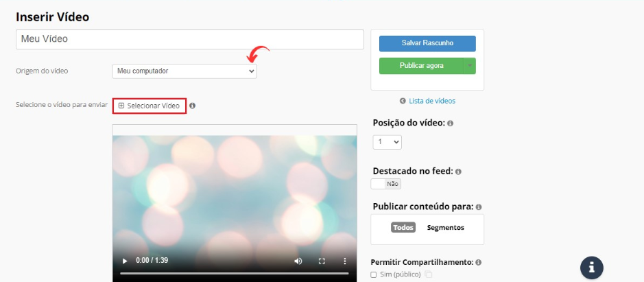Check the 'Sim (público)' checkbox
The width and height of the screenshot is (644, 282).
tap(373, 274)
